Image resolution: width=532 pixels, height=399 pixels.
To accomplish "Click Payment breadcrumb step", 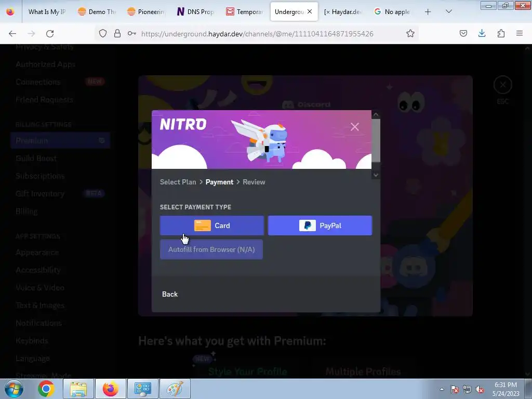I will coord(219,182).
